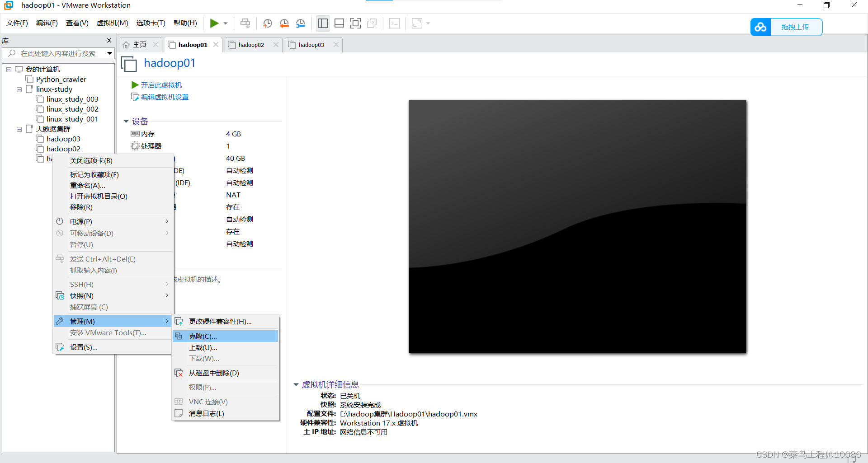Screen dimensions: 868x463
Task: Choose 标记为收藏项(F) menu entry
Action: tap(113, 175)
